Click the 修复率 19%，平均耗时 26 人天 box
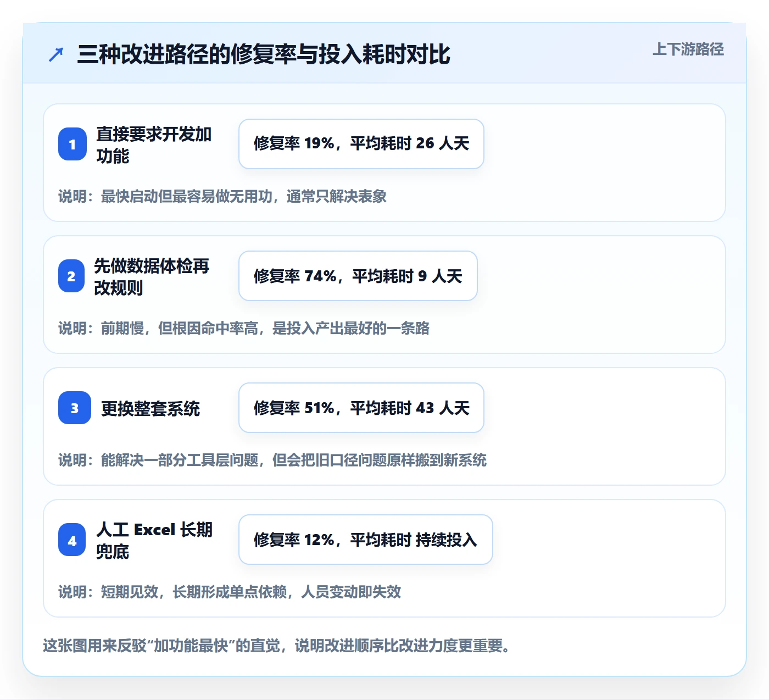This screenshot has height=700, width=769. (x=361, y=144)
